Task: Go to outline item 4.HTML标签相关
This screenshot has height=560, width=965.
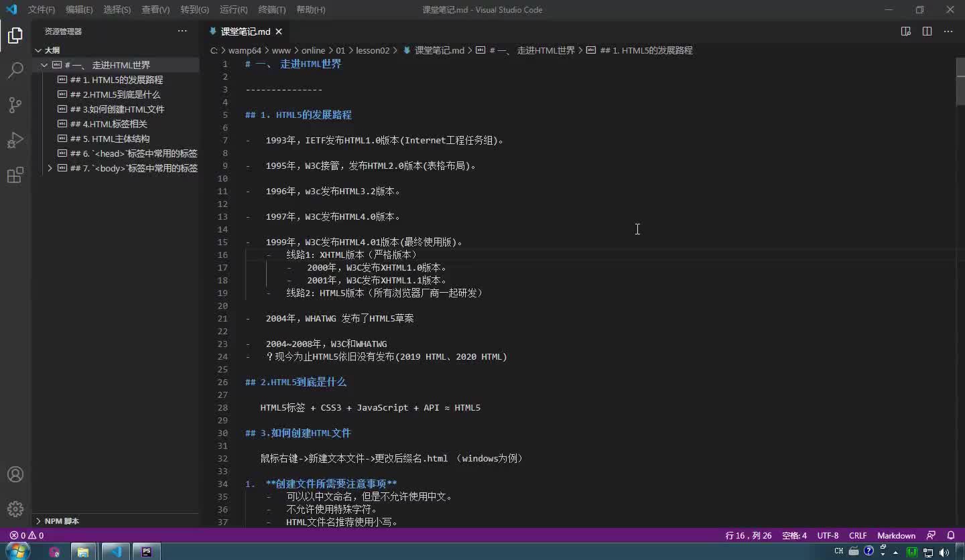Action: (x=109, y=124)
